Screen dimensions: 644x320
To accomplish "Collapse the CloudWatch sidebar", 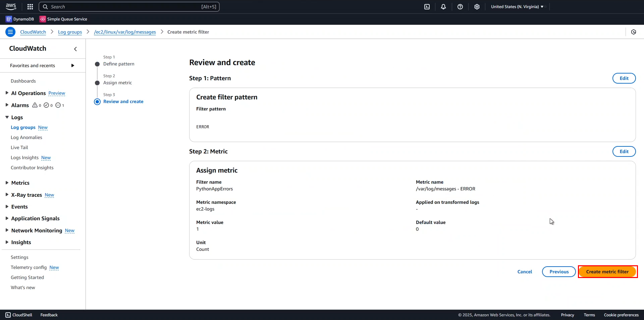I will pyautogui.click(x=75, y=49).
